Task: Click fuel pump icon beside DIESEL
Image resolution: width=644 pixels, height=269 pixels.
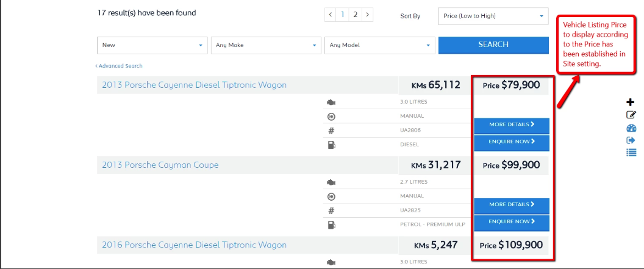Action: click(331, 145)
